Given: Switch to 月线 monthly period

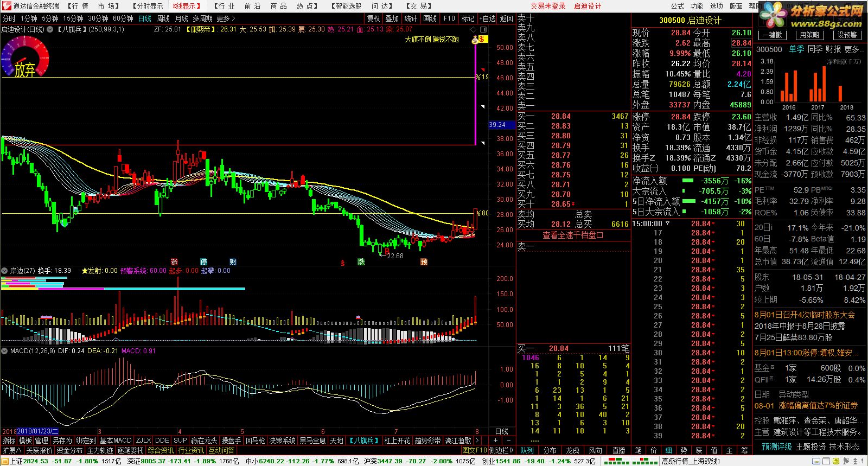Looking at the screenshot, I should (x=182, y=18).
